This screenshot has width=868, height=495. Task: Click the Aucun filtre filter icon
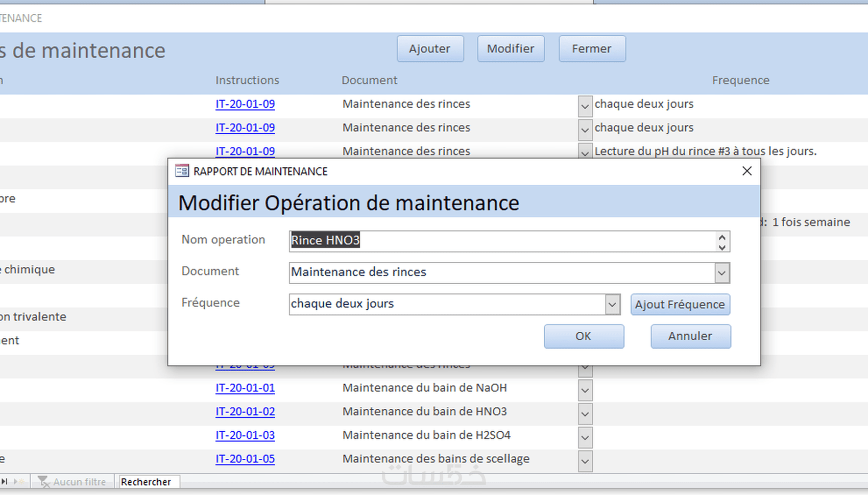point(43,481)
